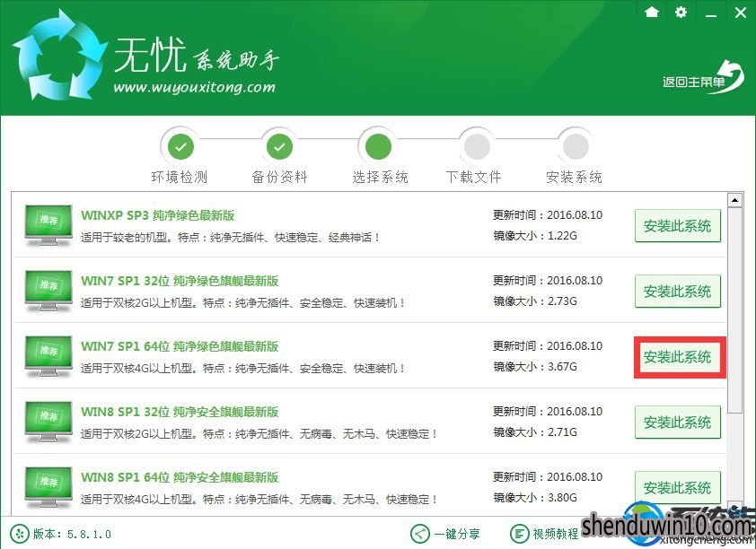The height and width of the screenshot is (549, 756).
Task: Click the 视频教程 video tutorial icon
Action: pyautogui.click(x=520, y=534)
